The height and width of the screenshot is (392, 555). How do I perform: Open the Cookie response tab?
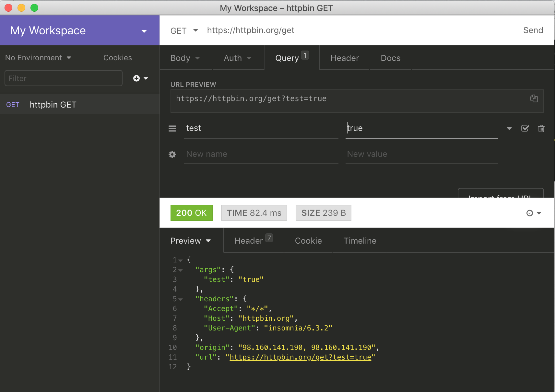[x=308, y=241]
